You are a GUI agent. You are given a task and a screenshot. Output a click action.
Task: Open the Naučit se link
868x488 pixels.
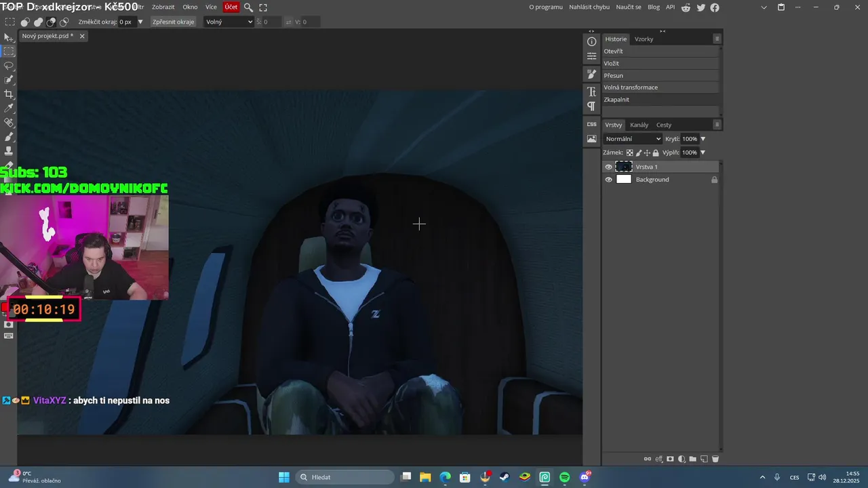(x=629, y=7)
